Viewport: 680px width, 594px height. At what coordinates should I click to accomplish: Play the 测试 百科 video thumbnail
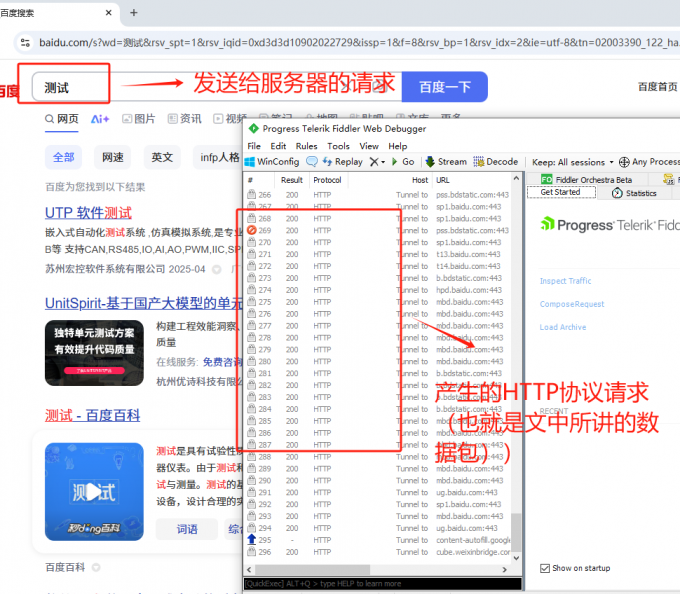pyautogui.click(x=94, y=492)
